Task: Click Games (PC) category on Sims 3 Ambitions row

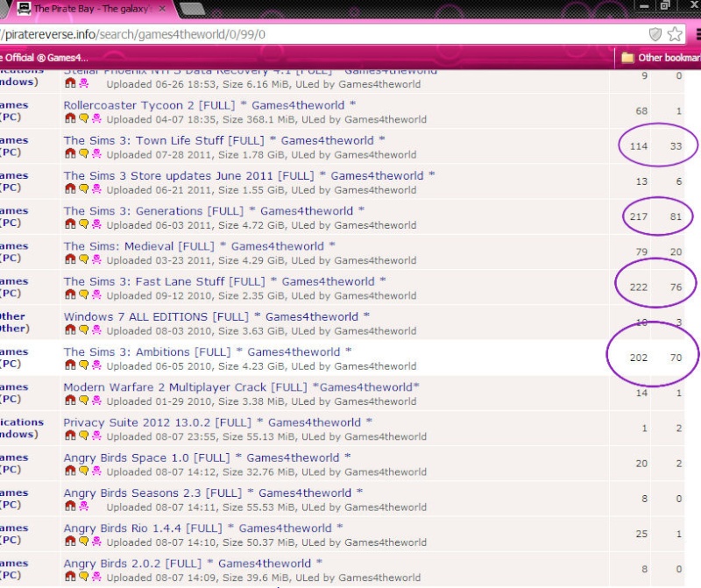Action: (14, 358)
